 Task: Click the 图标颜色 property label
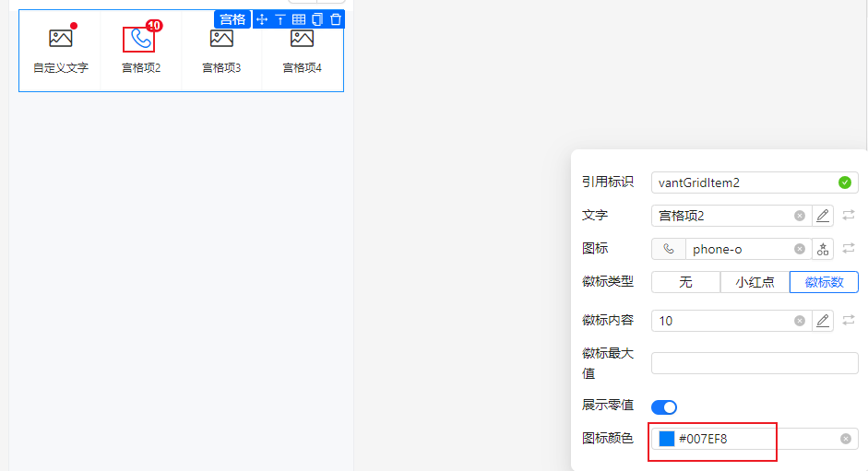pyautogui.click(x=607, y=439)
